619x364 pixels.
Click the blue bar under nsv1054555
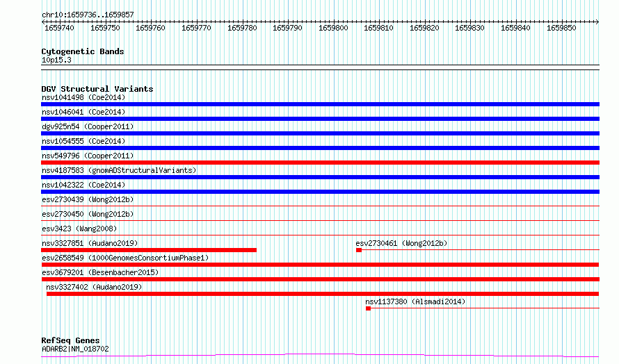(320, 148)
